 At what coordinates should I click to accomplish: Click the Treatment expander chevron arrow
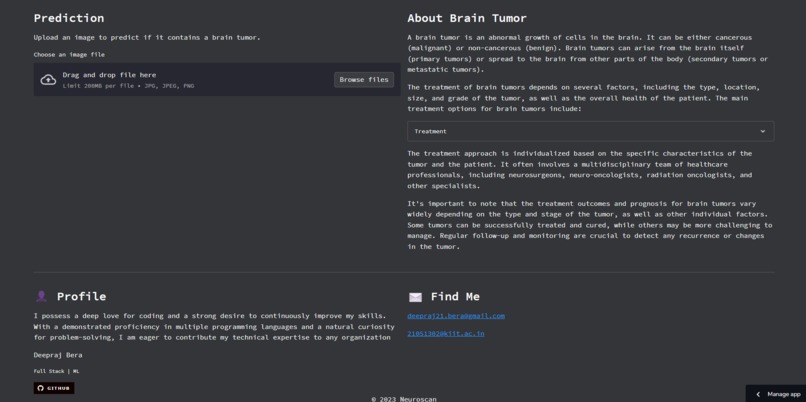click(x=763, y=131)
